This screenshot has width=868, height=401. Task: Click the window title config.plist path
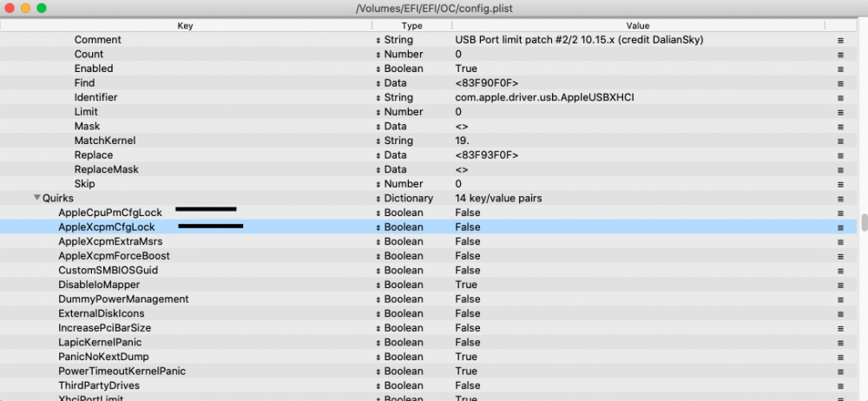(x=435, y=9)
